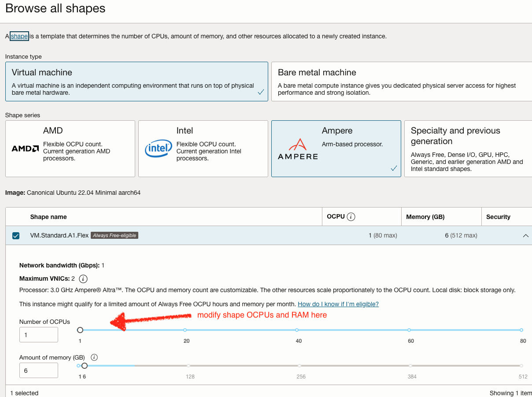This screenshot has width=532, height=397.
Task: Focus the Amount of memory input field
Action: (39, 371)
